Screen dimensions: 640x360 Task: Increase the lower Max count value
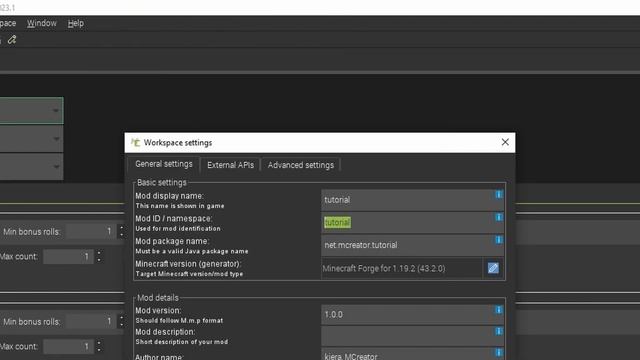[x=99, y=342]
